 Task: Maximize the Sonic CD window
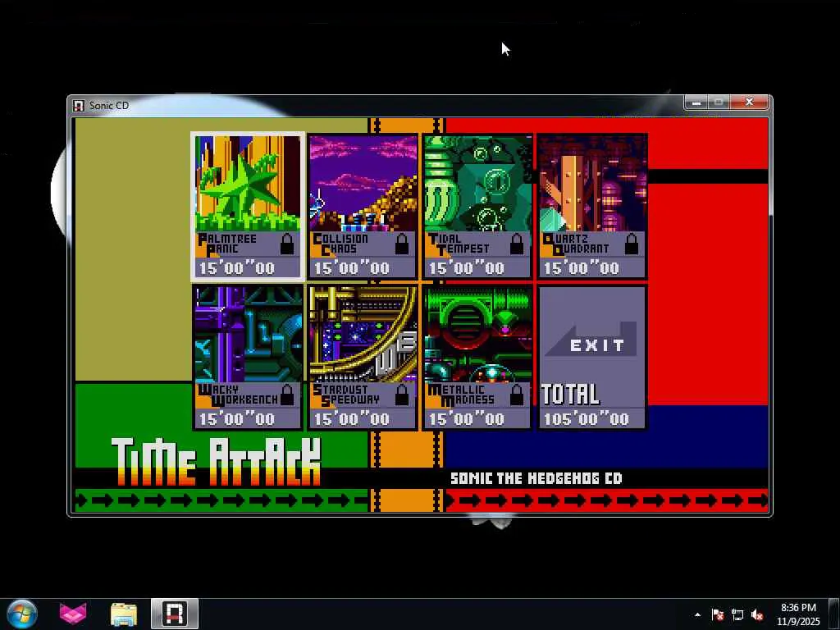719,103
